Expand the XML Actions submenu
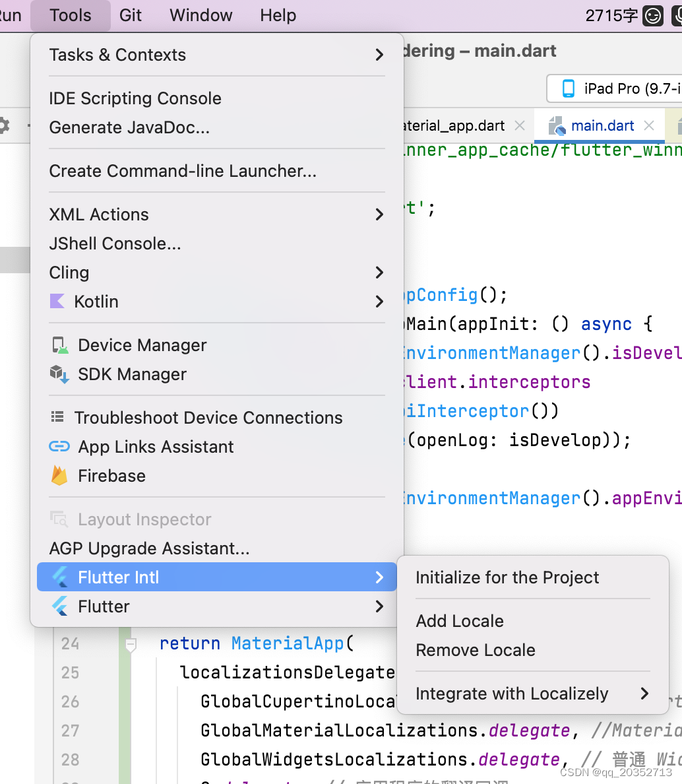This screenshot has height=784, width=682. pos(99,214)
